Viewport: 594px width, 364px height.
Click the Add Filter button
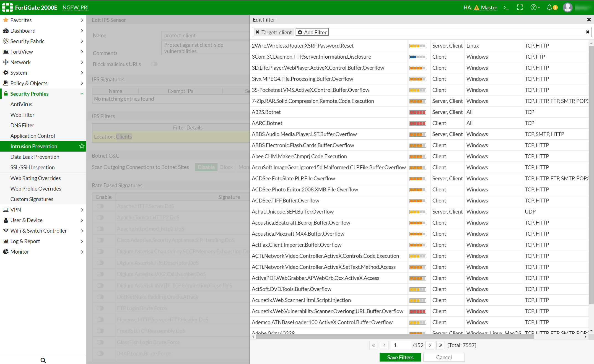point(312,32)
